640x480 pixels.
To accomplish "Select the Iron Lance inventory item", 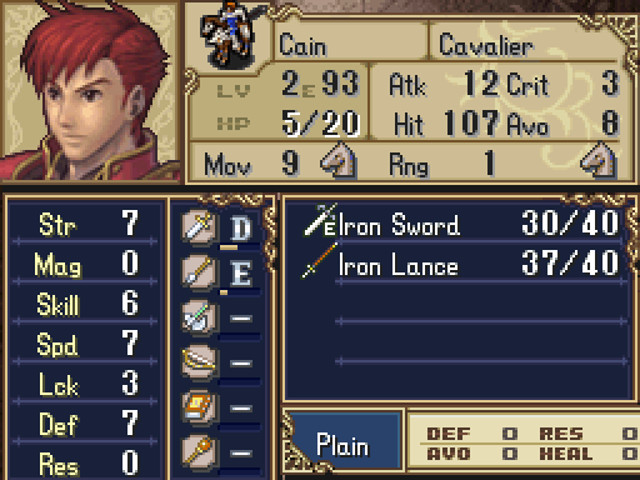I will pos(461,264).
